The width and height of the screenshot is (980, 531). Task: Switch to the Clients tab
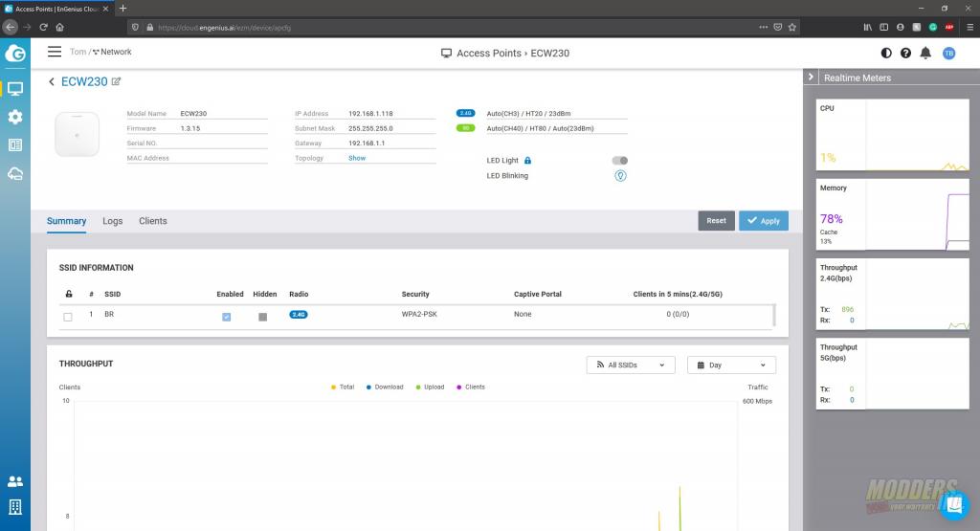click(152, 221)
